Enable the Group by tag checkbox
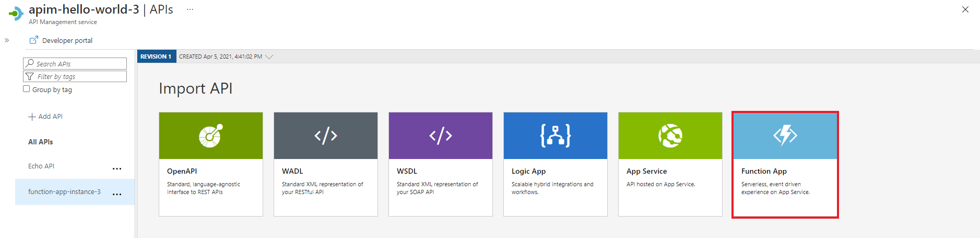 click(x=27, y=89)
